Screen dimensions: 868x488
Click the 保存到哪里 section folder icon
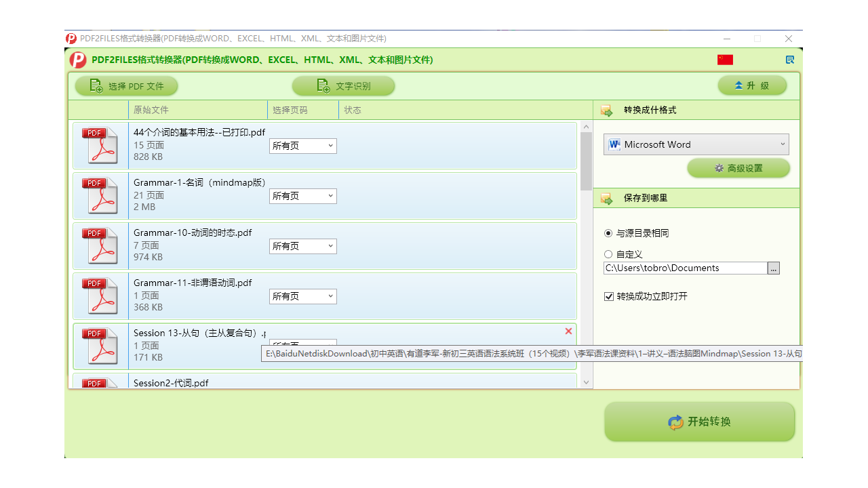pyautogui.click(x=606, y=199)
